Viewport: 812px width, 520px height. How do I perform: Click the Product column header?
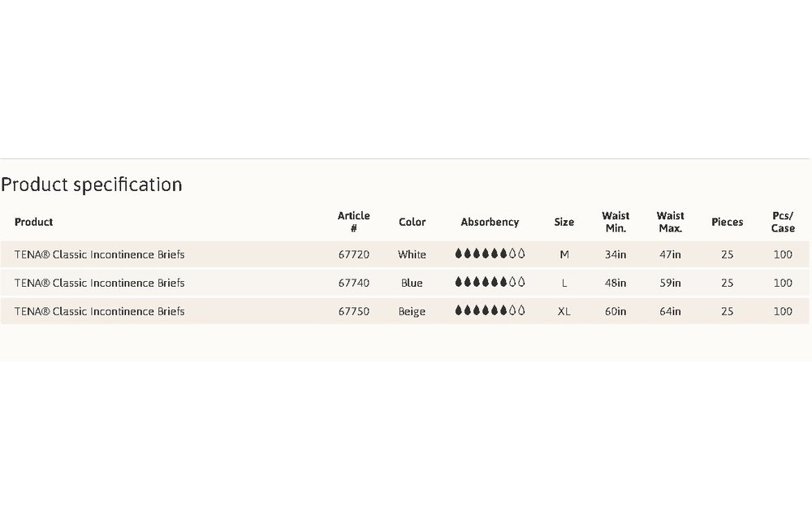(33, 222)
